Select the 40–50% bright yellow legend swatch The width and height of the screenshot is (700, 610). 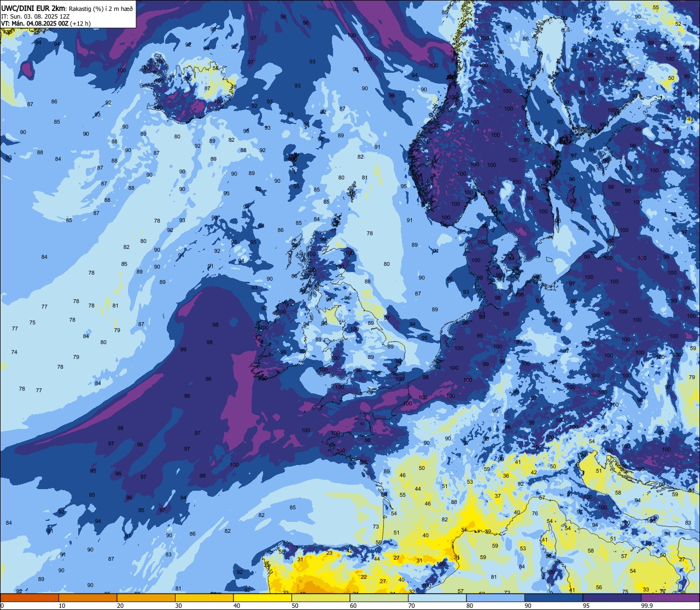(x=262, y=597)
